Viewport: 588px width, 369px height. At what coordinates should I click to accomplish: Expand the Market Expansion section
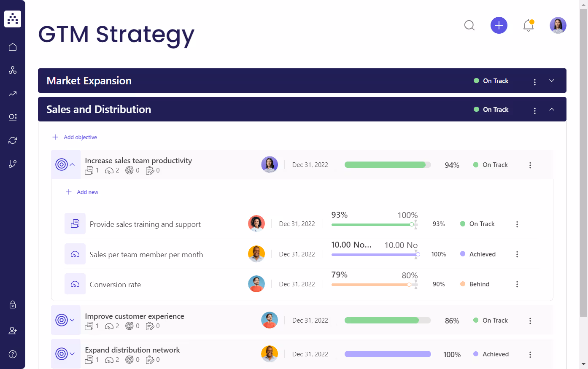[552, 81]
